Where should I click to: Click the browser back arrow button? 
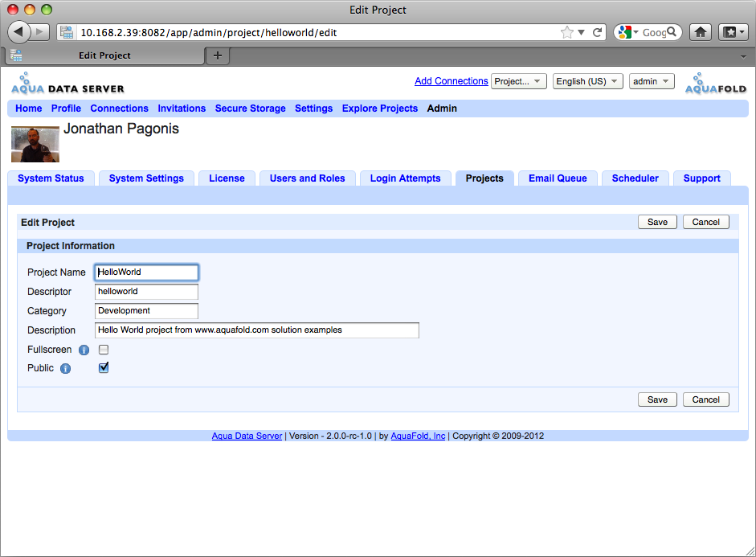tap(18, 32)
